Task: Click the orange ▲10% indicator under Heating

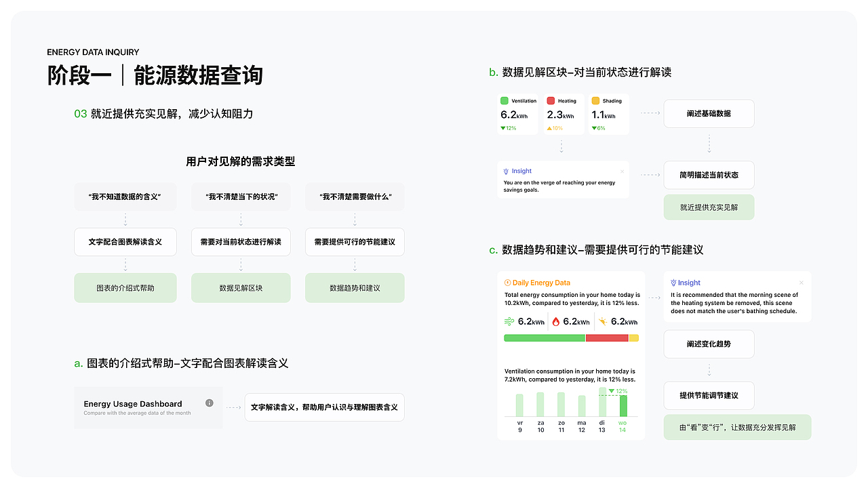Action: coord(555,128)
